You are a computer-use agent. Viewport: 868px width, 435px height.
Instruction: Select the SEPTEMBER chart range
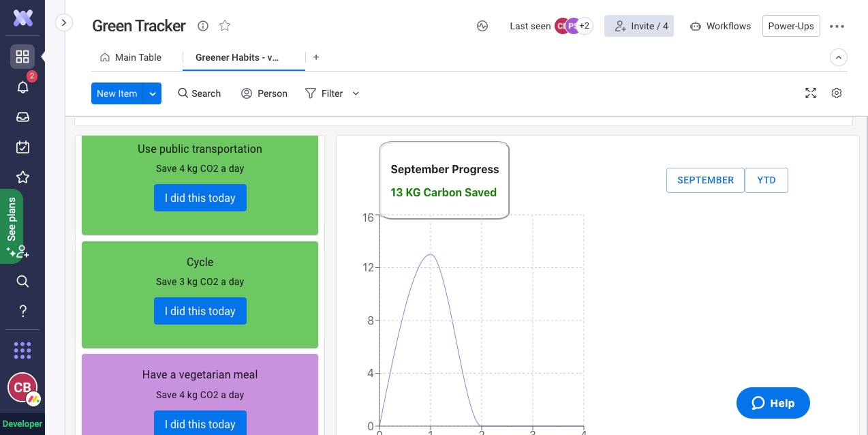(x=705, y=180)
